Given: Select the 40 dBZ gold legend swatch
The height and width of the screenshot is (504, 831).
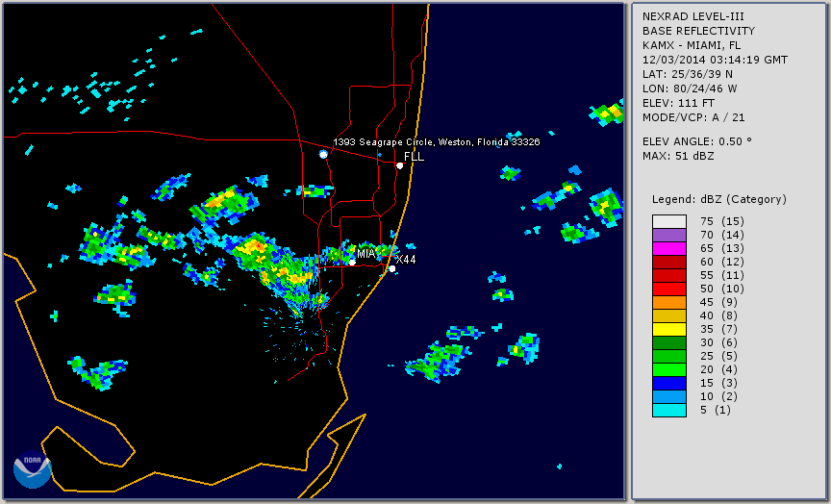Looking at the screenshot, I should [x=668, y=315].
